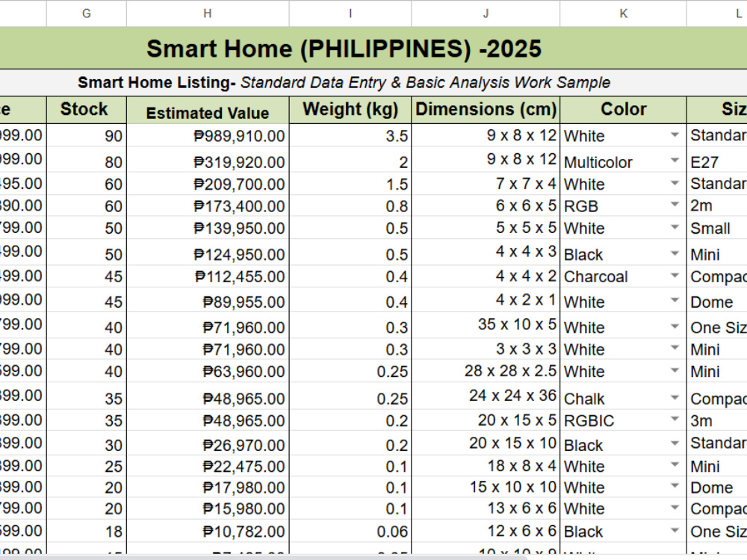Select the weight cell showing 0.8
This screenshot has height=560, width=747.
pos(350,206)
